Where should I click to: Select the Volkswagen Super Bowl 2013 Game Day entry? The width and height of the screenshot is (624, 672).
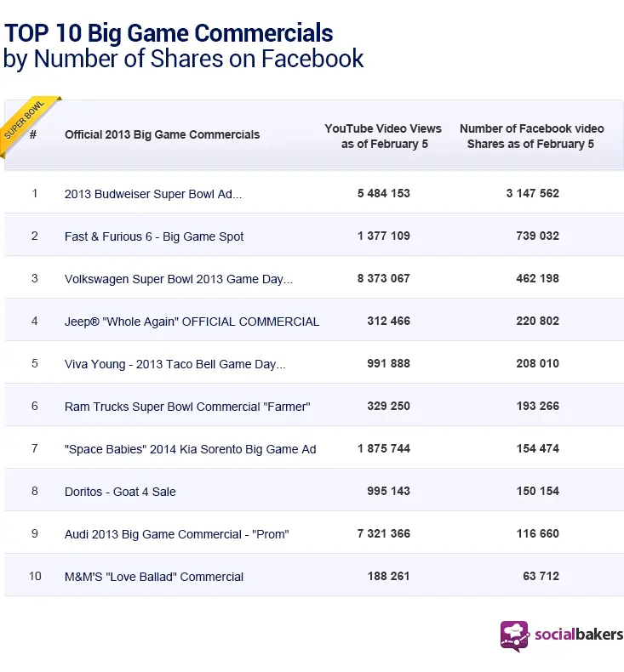pyautogui.click(x=179, y=279)
